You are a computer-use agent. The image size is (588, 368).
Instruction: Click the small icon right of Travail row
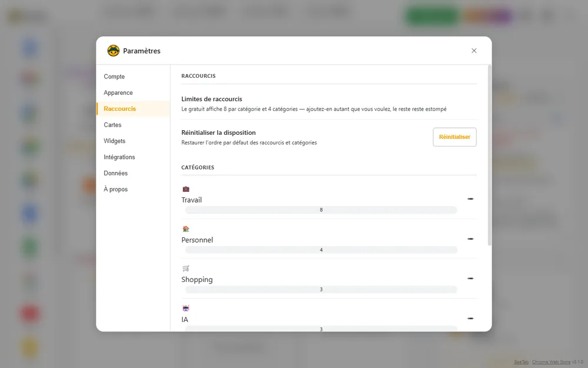coord(470,199)
